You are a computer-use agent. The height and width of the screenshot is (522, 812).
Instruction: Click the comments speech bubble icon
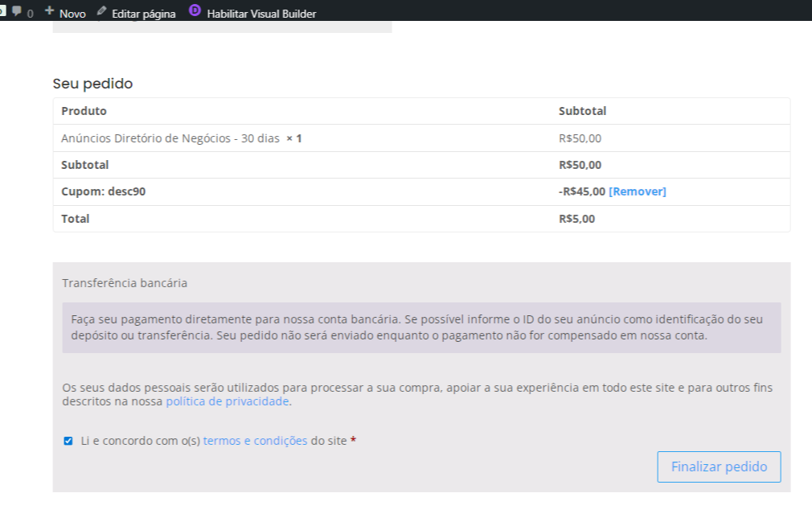pyautogui.click(x=16, y=12)
